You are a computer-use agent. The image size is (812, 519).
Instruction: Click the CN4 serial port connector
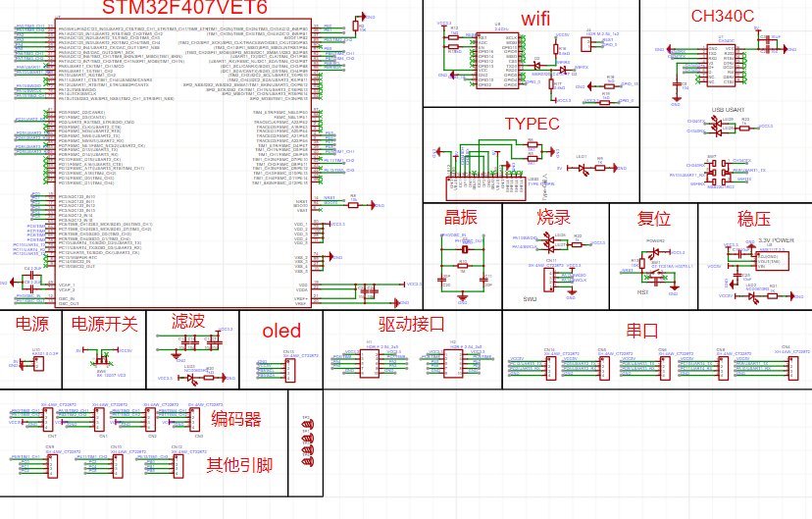point(793,368)
